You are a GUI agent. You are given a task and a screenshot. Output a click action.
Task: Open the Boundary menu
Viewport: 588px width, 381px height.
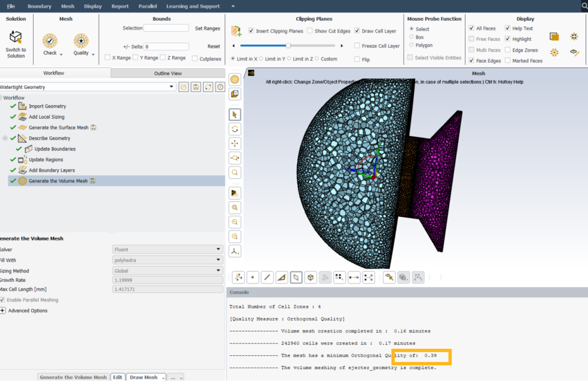(39, 6)
